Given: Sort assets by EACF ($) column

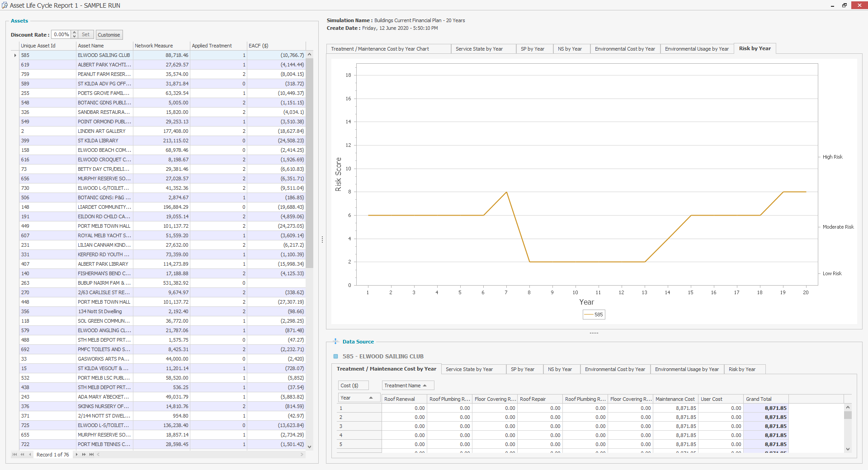Looking at the screenshot, I should point(276,46).
